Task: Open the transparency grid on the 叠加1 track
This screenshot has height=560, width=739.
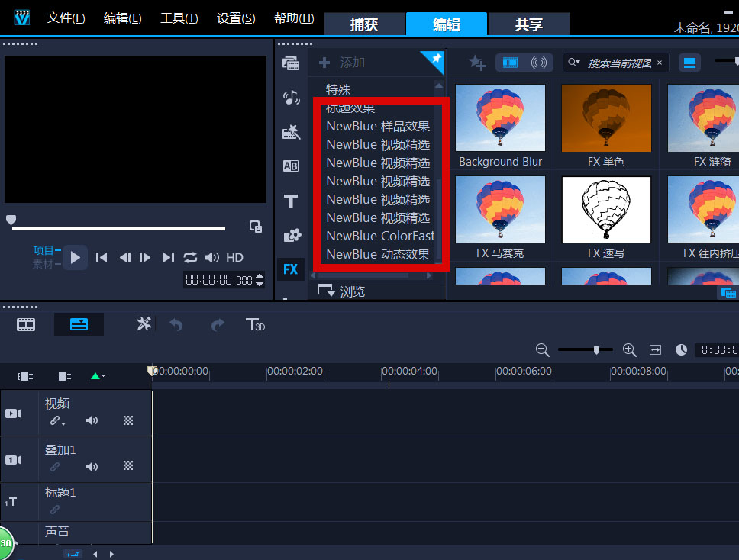Action: [x=128, y=466]
